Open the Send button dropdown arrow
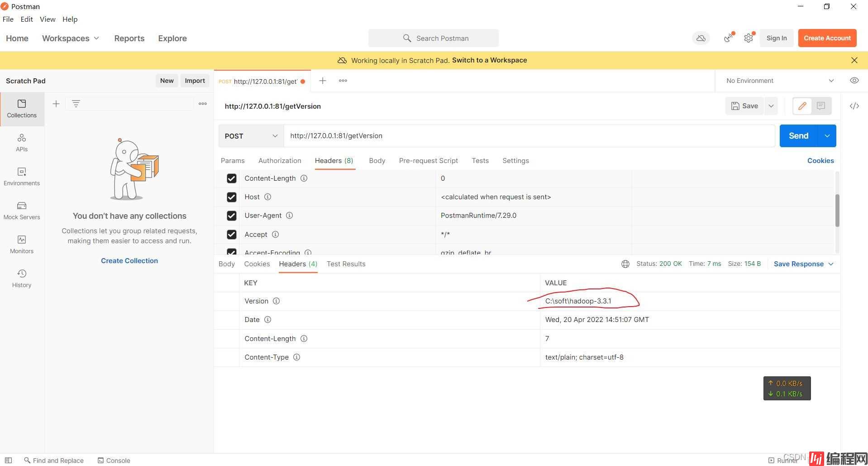 [827, 136]
